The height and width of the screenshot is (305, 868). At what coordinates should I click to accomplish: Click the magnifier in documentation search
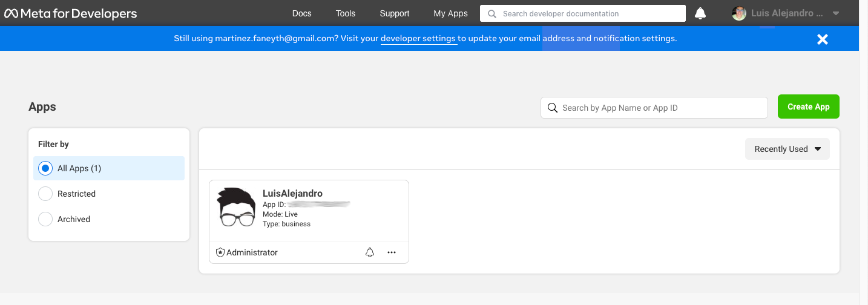[492, 13]
